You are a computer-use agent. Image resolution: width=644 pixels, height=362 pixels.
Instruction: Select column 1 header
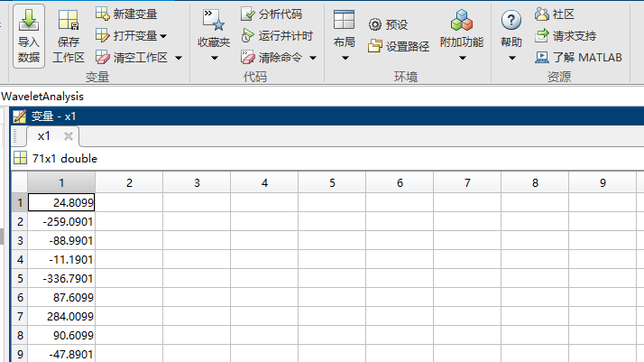[61, 182]
